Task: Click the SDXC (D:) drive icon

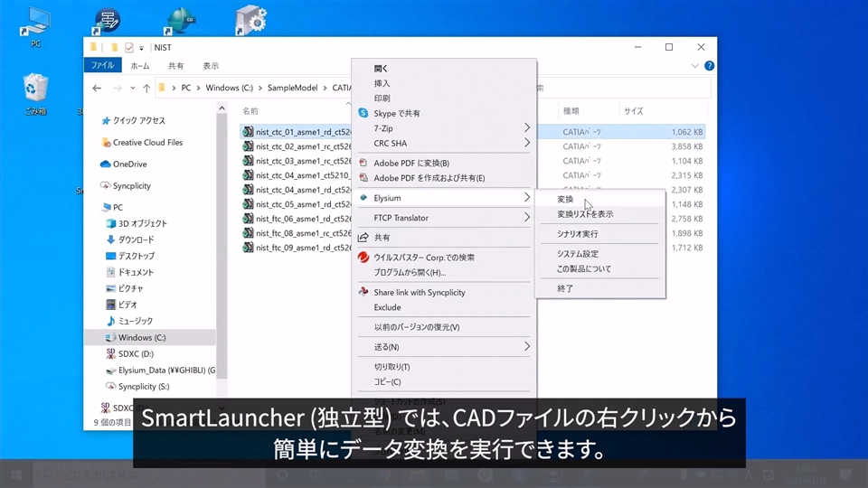Action: click(x=110, y=353)
